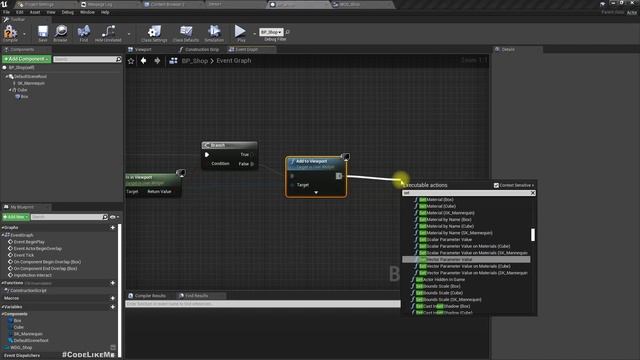Open the File menu
The height and width of the screenshot is (360, 640).
click(7, 12)
